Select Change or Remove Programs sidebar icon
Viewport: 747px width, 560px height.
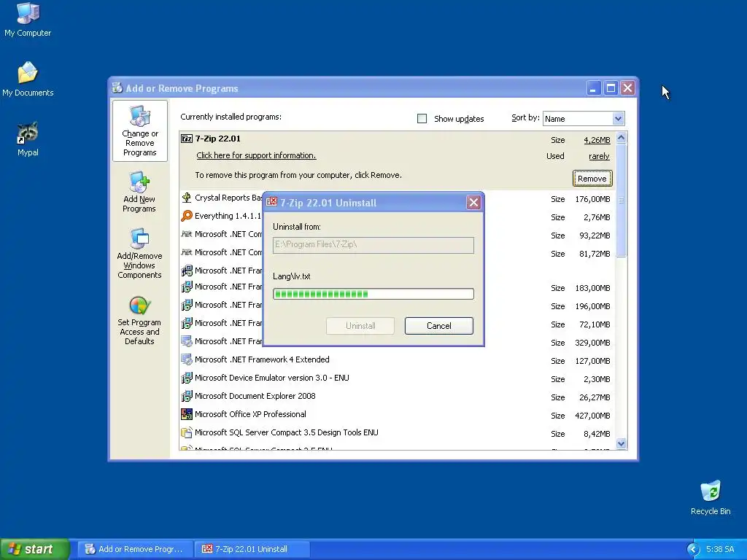(x=139, y=131)
